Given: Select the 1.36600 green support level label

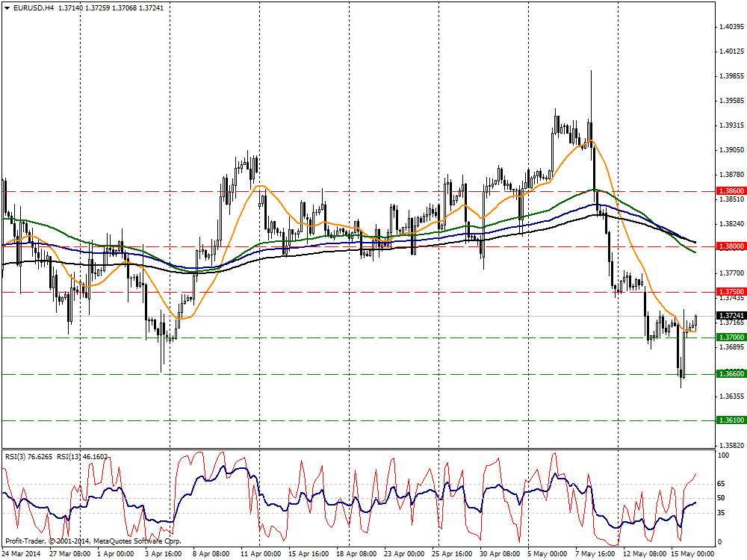Looking at the screenshot, I should pyautogui.click(x=731, y=374).
